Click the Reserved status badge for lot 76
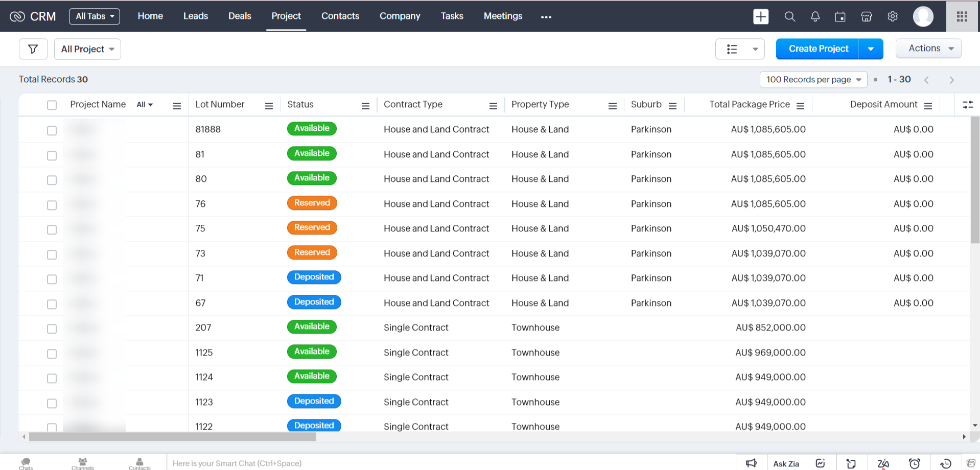The height and width of the screenshot is (470, 980). point(312,203)
